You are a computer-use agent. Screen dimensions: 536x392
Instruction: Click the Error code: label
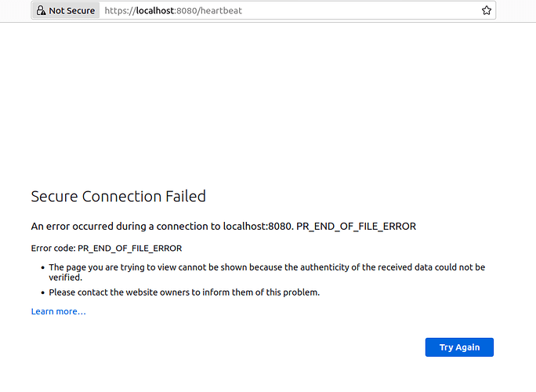53,248
